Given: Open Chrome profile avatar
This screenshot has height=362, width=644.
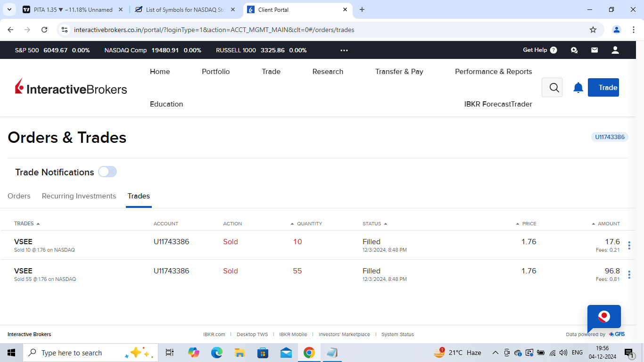Looking at the screenshot, I should coord(617,30).
